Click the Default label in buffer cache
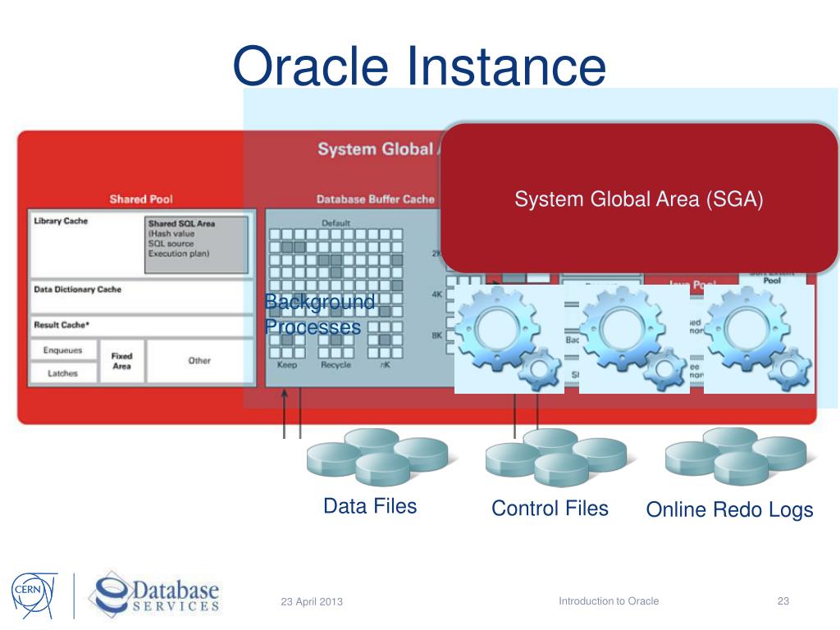Screen dimensions: 840x630 [336, 223]
